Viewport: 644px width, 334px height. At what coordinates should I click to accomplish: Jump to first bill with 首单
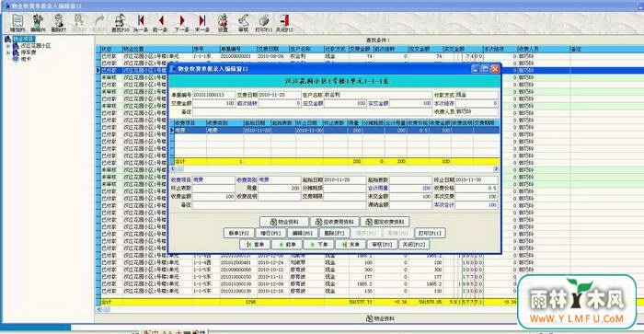(255, 245)
